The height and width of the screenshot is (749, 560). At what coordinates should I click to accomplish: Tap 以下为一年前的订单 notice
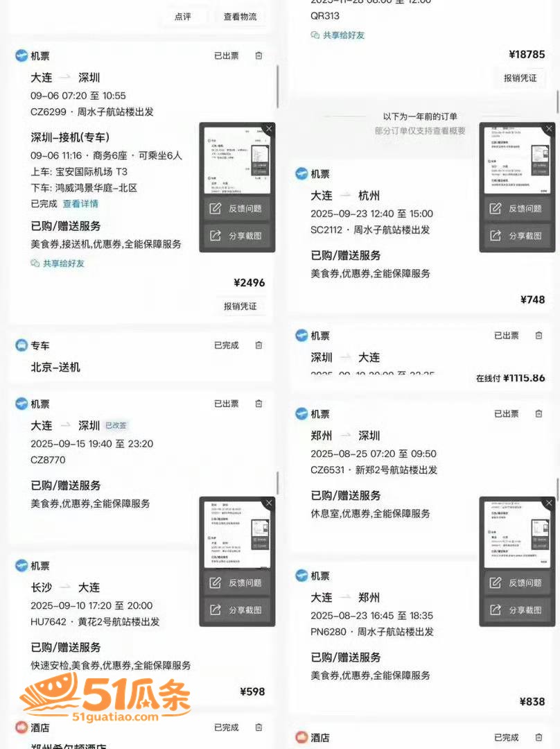(x=420, y=117)
